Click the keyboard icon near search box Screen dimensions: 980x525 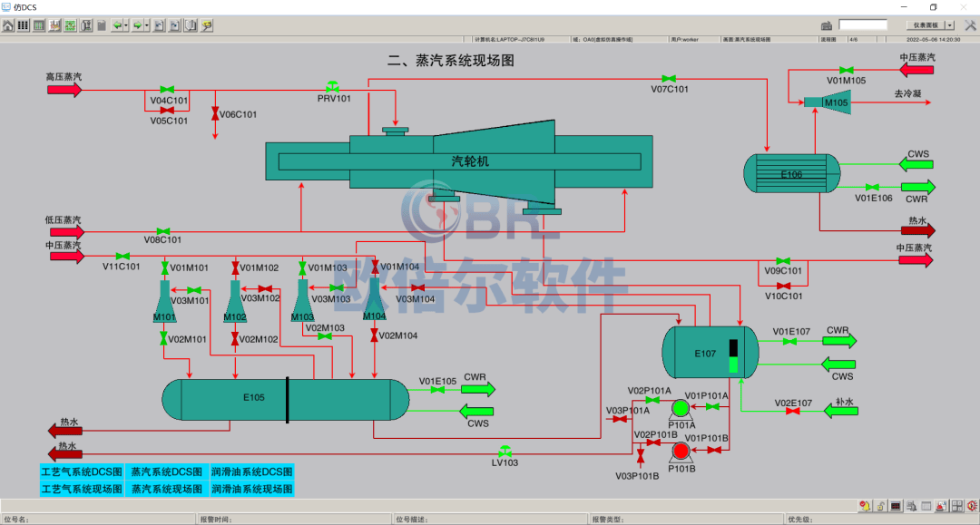coord(827,25)
